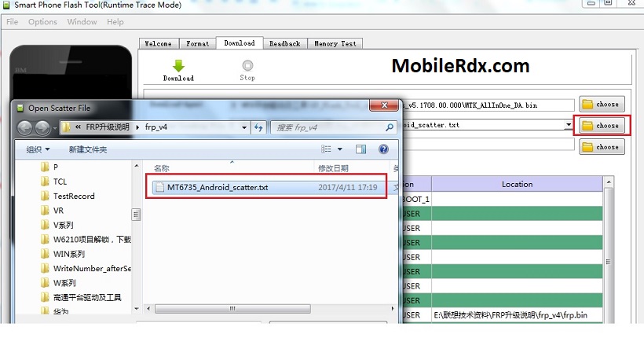
Task: Click the 名称 column header
Action: 162,168
